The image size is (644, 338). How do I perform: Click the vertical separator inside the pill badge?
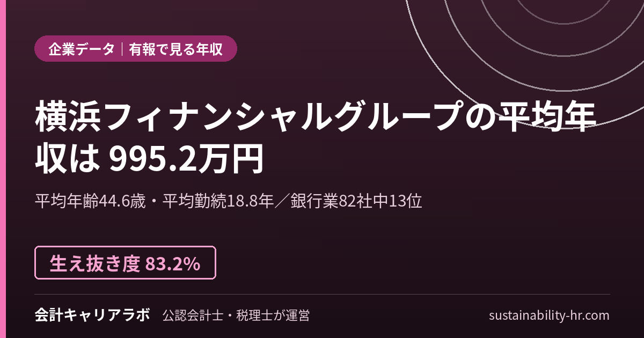122,49
